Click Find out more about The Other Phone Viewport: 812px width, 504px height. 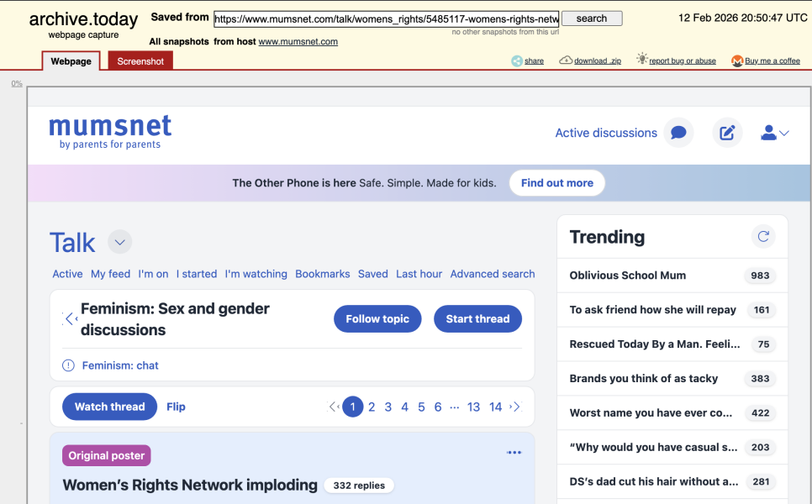556,182
